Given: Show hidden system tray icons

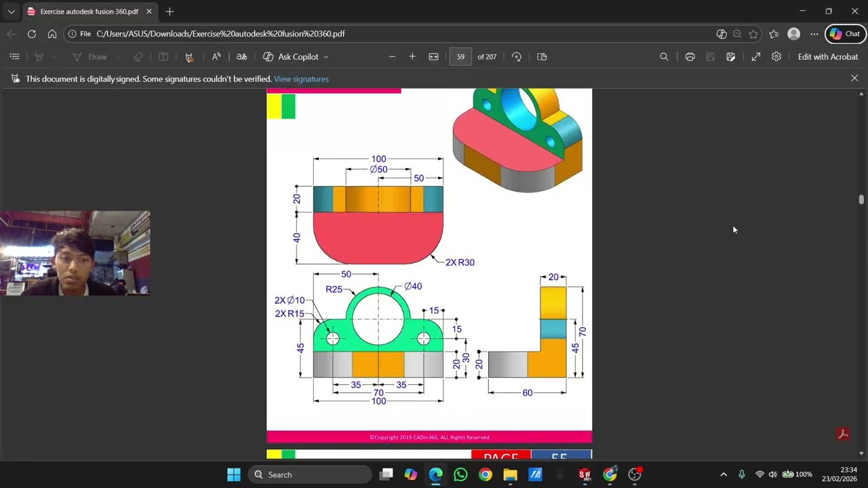Looking at the screenshot, I should (724, 474).
